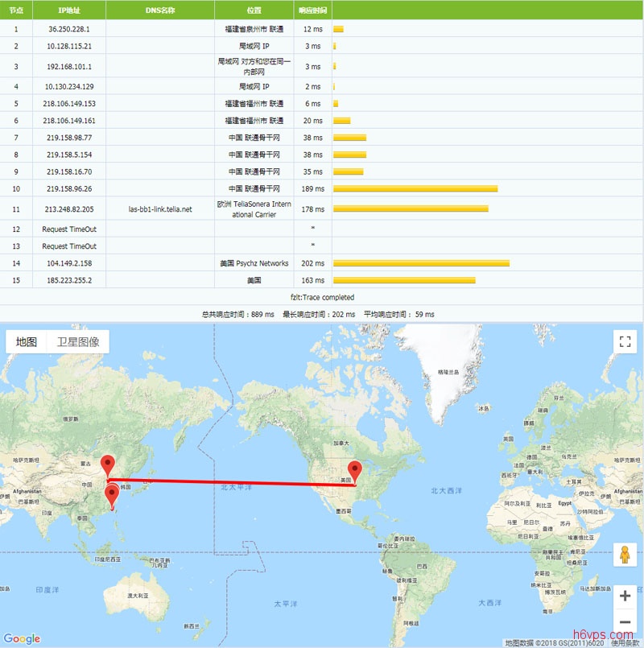Click the 北大西洋 label on the map
Viewport: 644px width, 648px height.
[447, 490]
